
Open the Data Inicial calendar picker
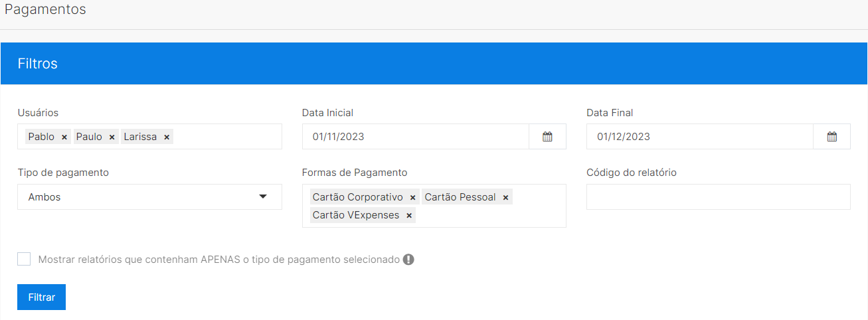pos(547,137)
